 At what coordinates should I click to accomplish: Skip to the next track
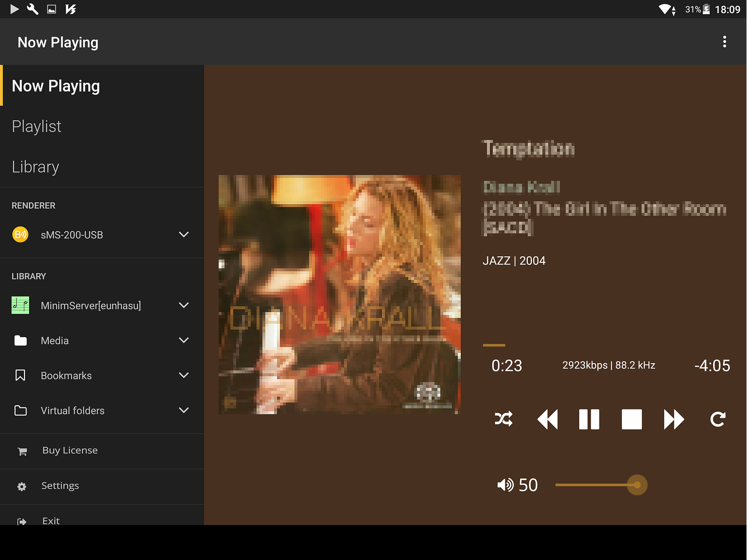(674, 419)
